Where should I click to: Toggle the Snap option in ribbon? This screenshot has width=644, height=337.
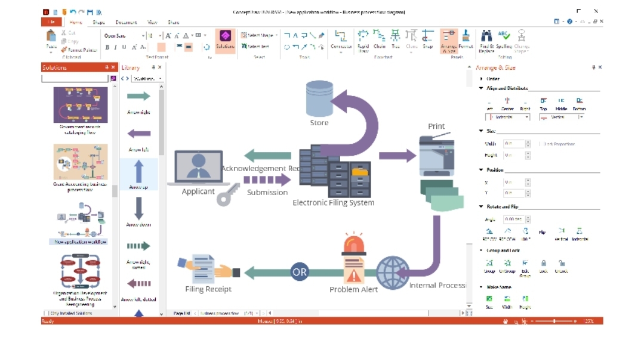click(x=428, y=40)
